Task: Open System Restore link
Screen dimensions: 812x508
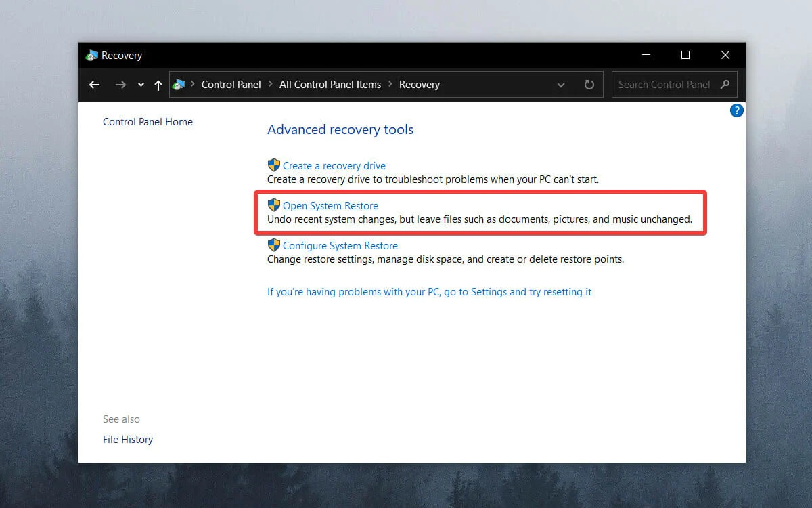Action: (x=330, y=206)
